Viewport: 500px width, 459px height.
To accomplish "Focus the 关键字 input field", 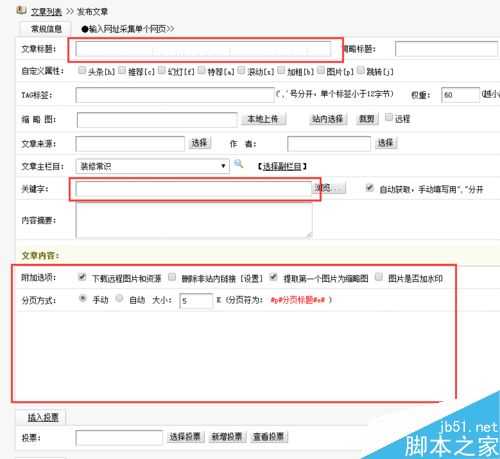I will coord(193,189).
